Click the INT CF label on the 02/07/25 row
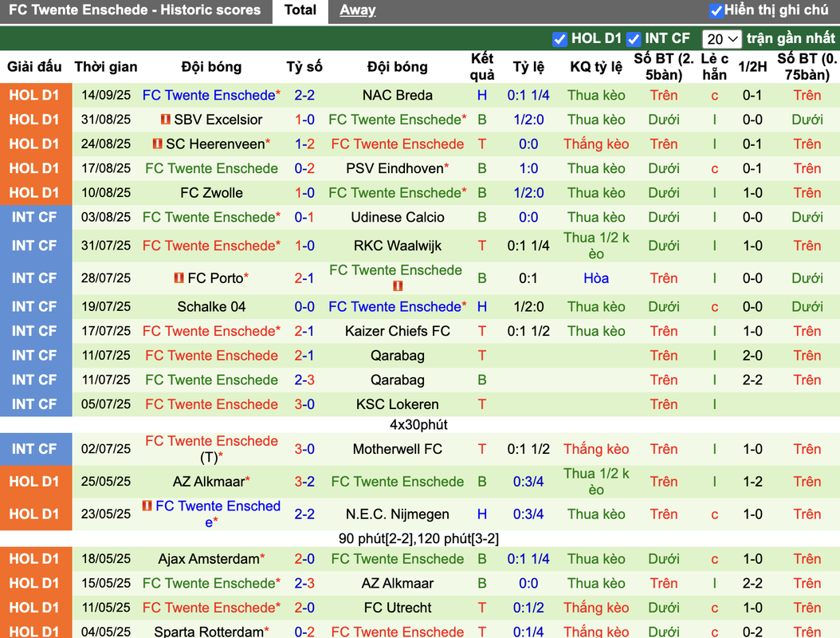840x638 pixels. pyautogui.click(x=33, y=449)
